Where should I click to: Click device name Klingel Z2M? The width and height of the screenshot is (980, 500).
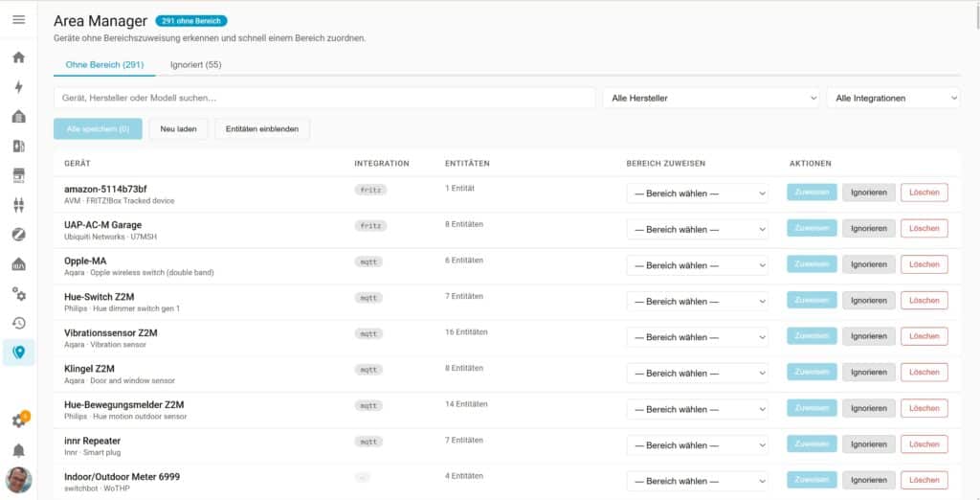click(x=89, y=369)
